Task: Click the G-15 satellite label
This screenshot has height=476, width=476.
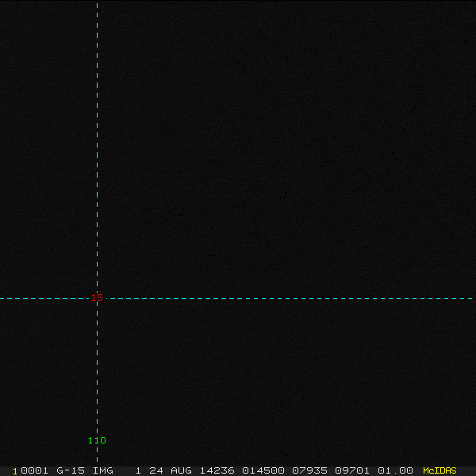Action: tap(71, 470)
